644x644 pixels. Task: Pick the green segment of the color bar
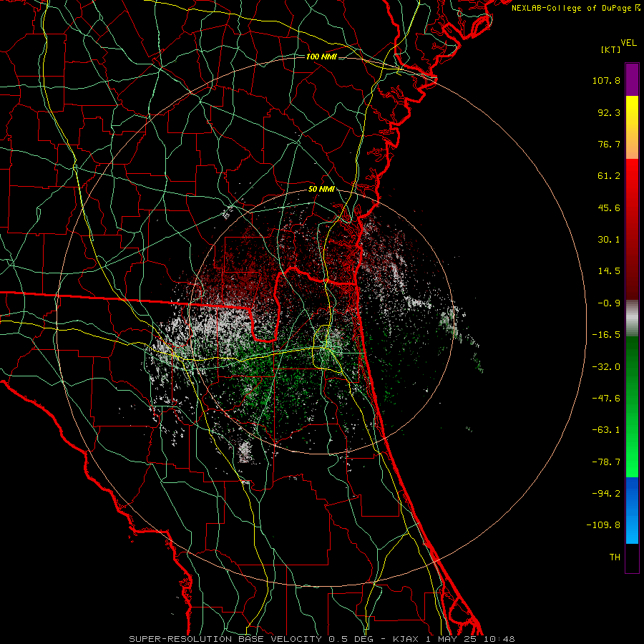click(x=632, y=406)
